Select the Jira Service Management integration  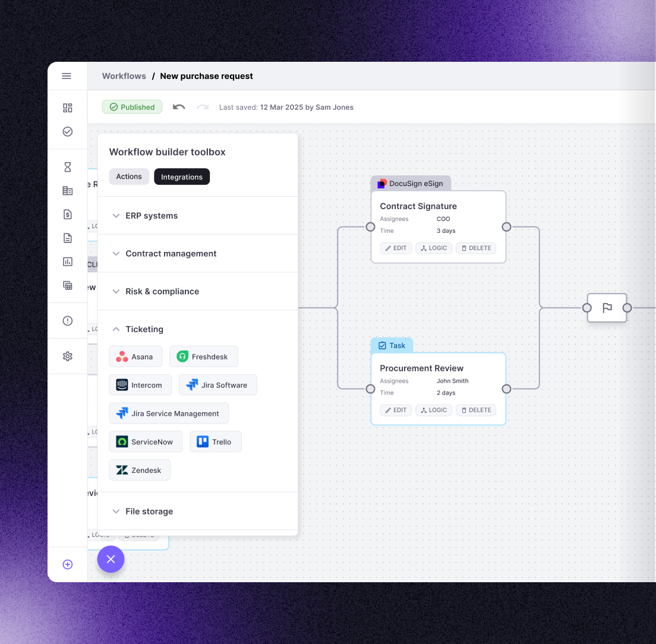(169, 413)
